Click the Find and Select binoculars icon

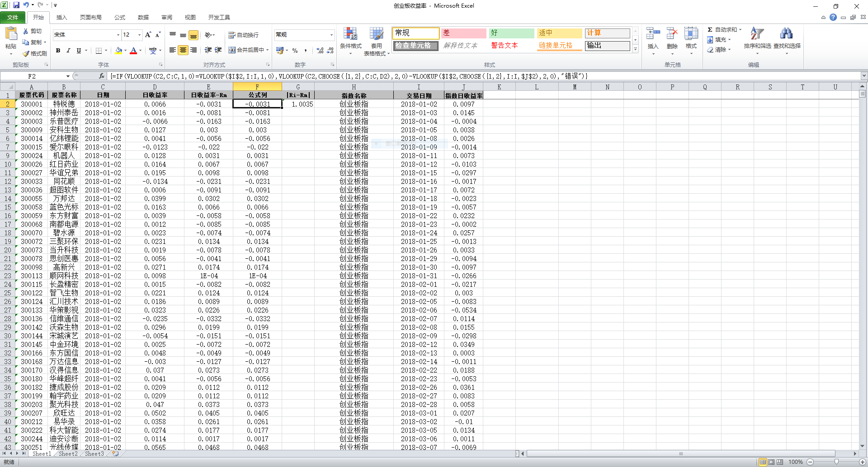point(786,35)
